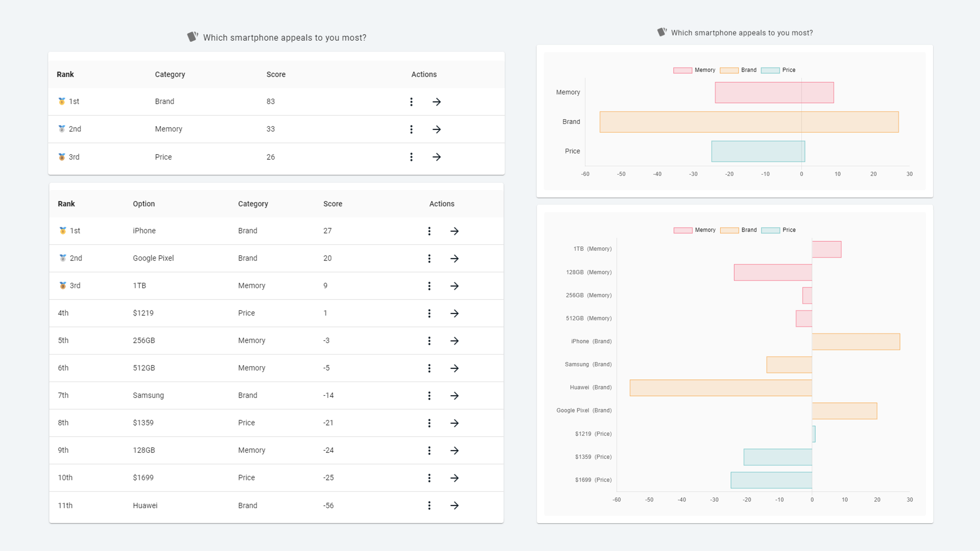The height and width of the screenshot is (551, 980).
Task: Click the Category header in the options table
Action: (x=253, y=204)
